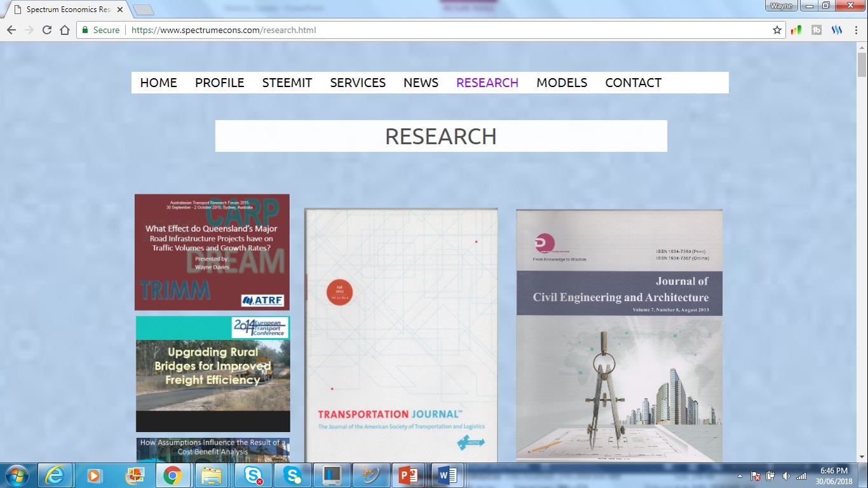
Task: Open Upgrading Rural Bridges presentation thumbnail
Action: 213,374
